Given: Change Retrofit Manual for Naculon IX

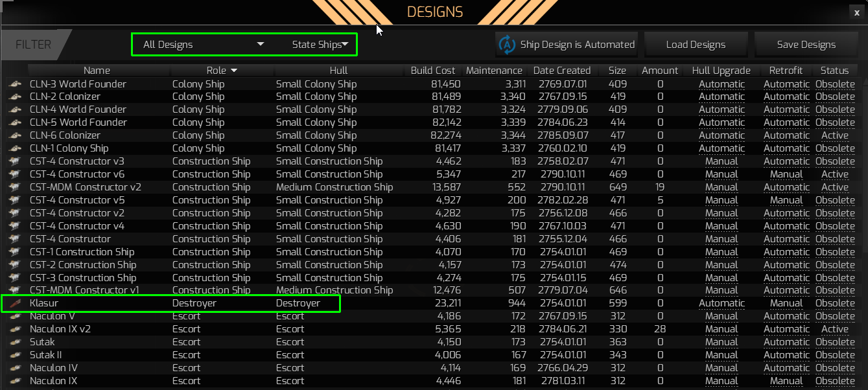Looking at the screenshot, I should pyautogui.click(x=786, y=381).
